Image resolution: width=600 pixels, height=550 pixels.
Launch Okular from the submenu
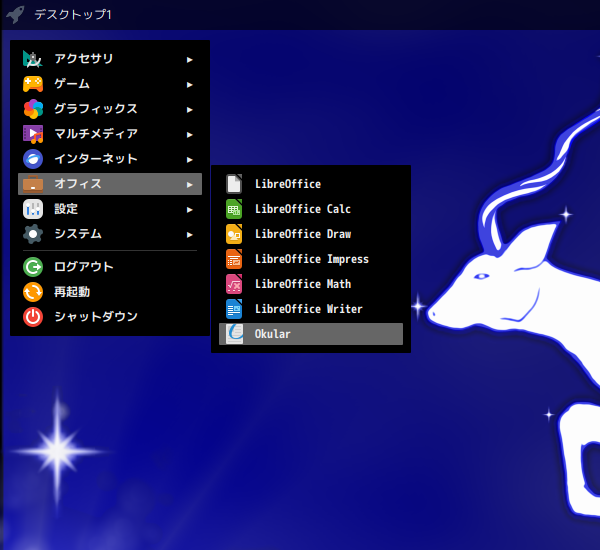(x=311, y=334)
